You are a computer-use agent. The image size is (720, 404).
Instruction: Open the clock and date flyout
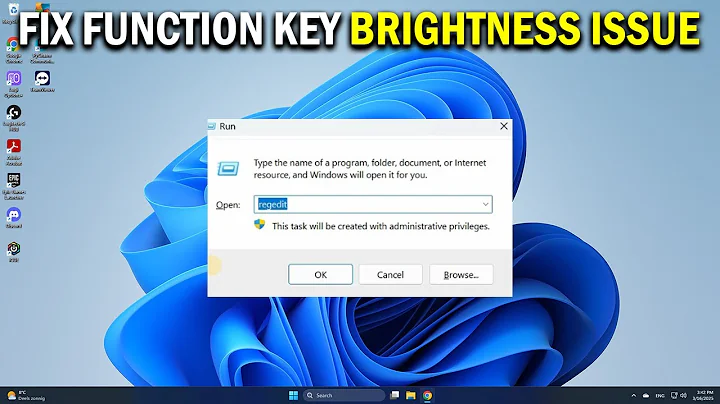coord(704,396)
